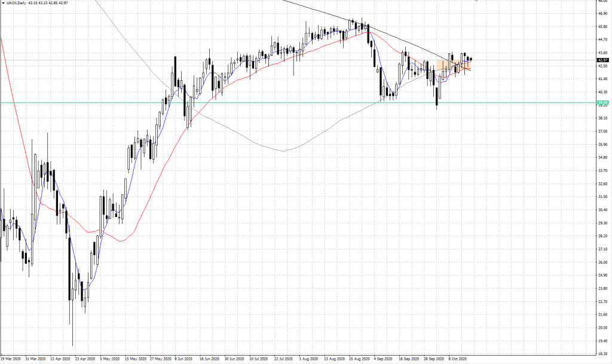Click the 46.90 price axis label
Image resolution: width=612 pixels, height=364 pixels.
(602, 13)
